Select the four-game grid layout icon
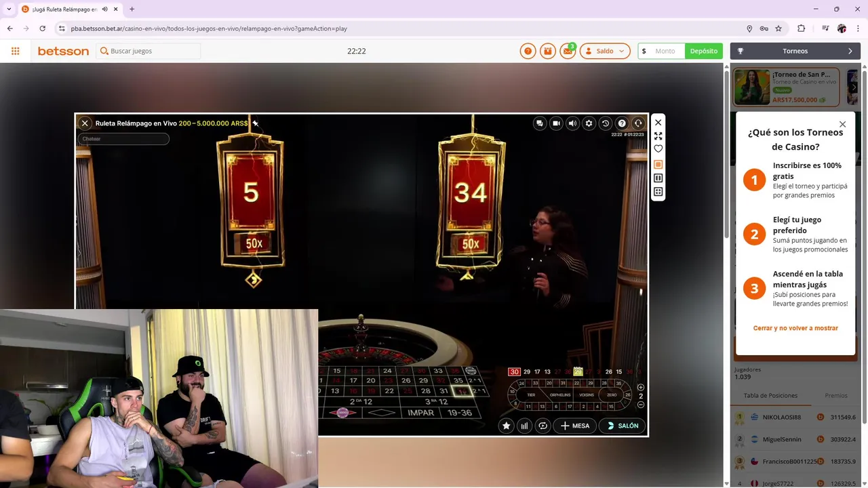 click(x=658, y=192)
